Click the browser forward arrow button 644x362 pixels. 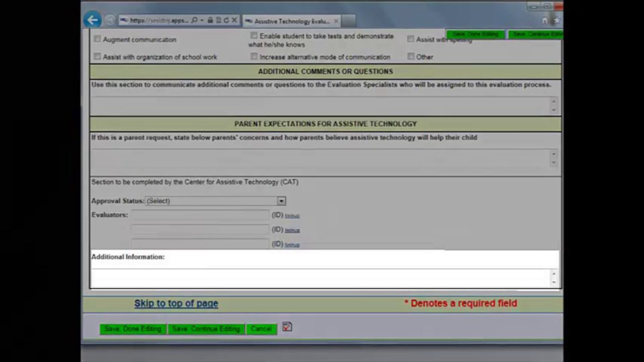[x=109, y=20]
